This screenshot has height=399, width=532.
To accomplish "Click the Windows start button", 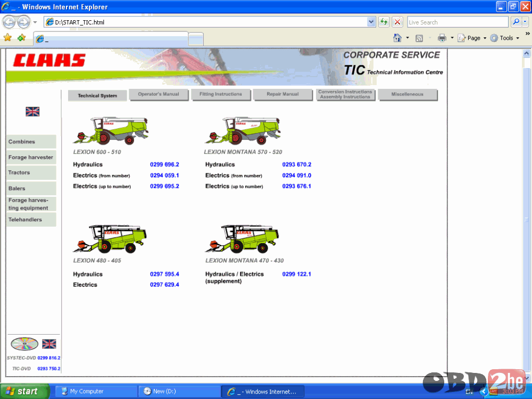I will coord(25,391).
